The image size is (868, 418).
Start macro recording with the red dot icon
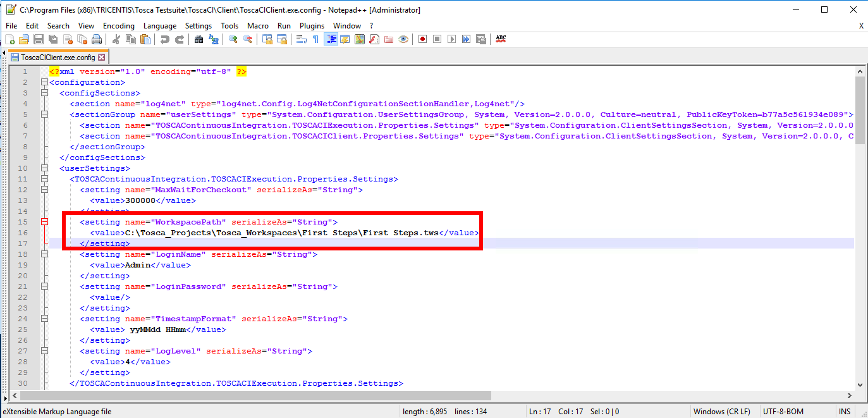(x=422, y=39)
